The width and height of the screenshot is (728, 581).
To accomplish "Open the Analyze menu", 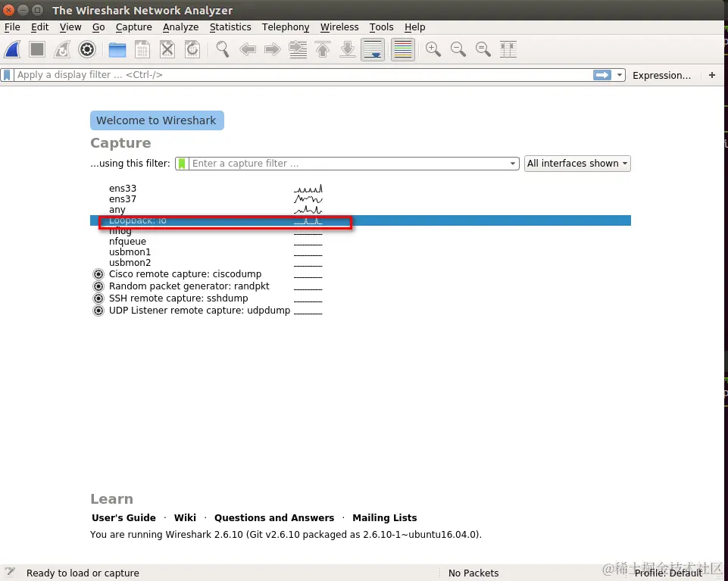I will click(180, 27).
